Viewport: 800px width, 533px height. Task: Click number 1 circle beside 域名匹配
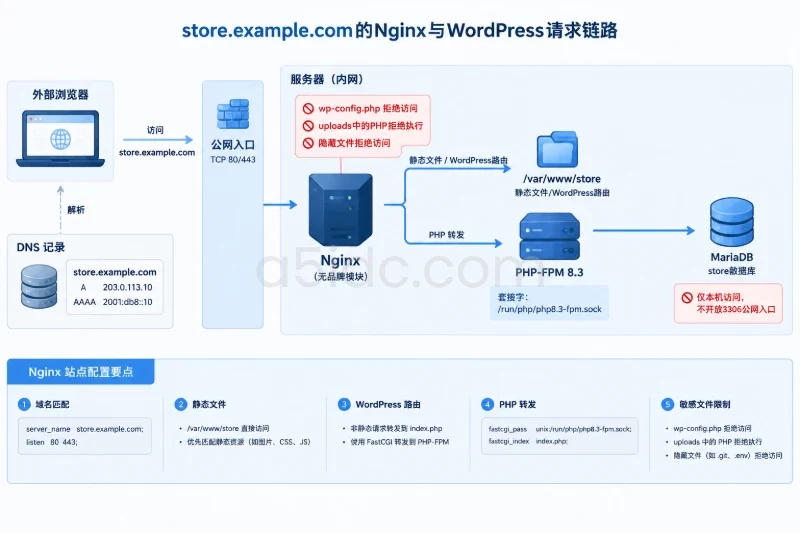24,404
